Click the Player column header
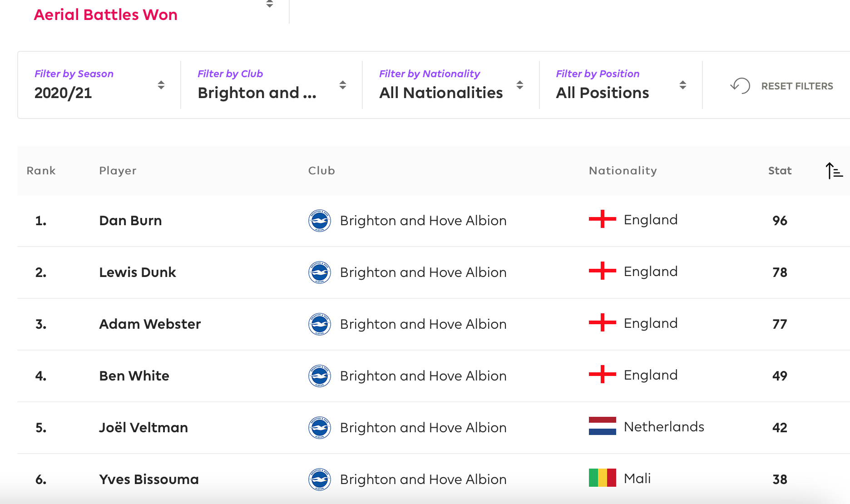850x504 pixels. [118, 171]
